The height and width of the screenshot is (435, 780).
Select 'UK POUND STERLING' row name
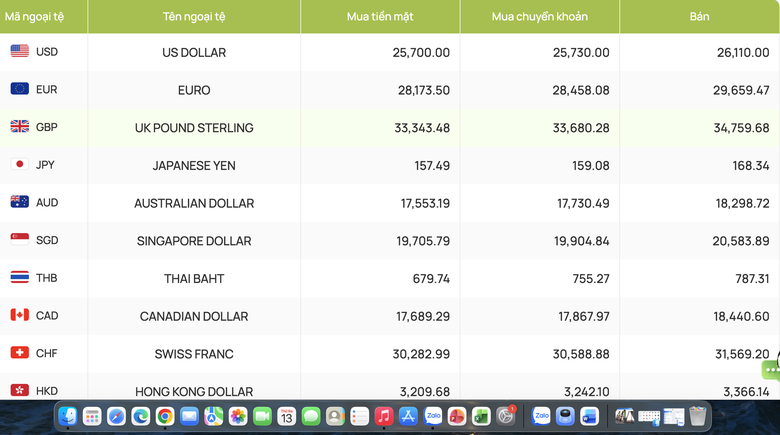pyautogui.click(x=194, y=128)
